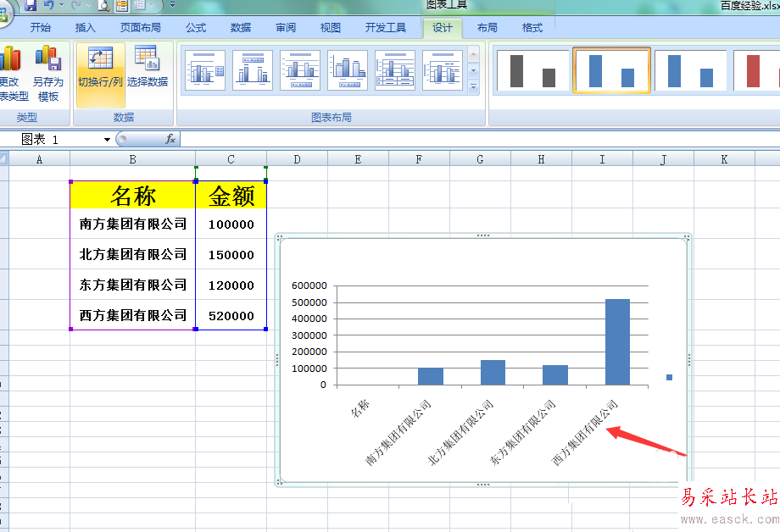Click 另存为模板 save as template icon

point(48,73)
